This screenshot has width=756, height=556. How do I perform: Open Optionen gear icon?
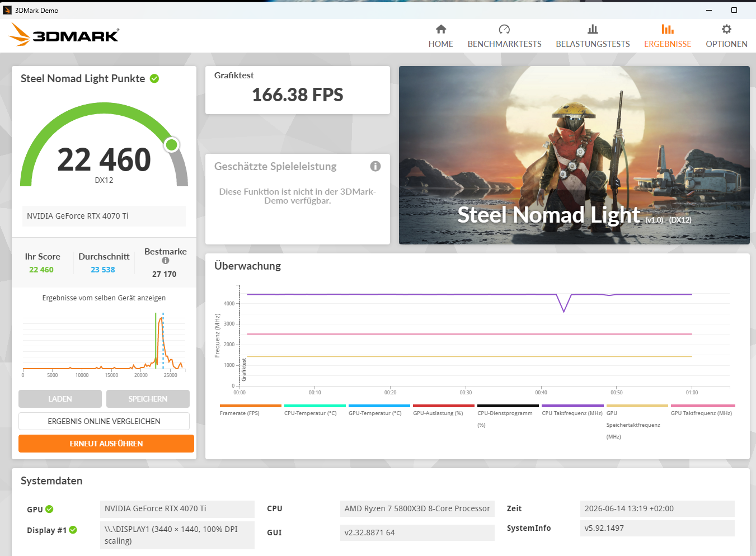pyautogui.click(x=726, y=29)
